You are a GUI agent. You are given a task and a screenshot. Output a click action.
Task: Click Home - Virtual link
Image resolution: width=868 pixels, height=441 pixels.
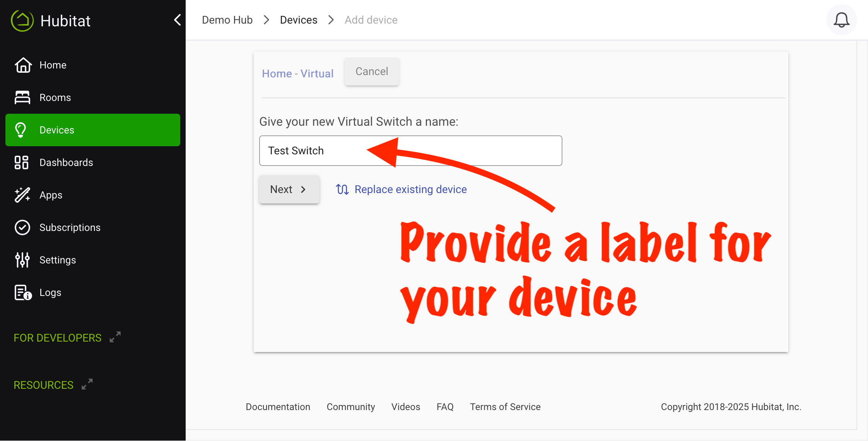point(297,73)
